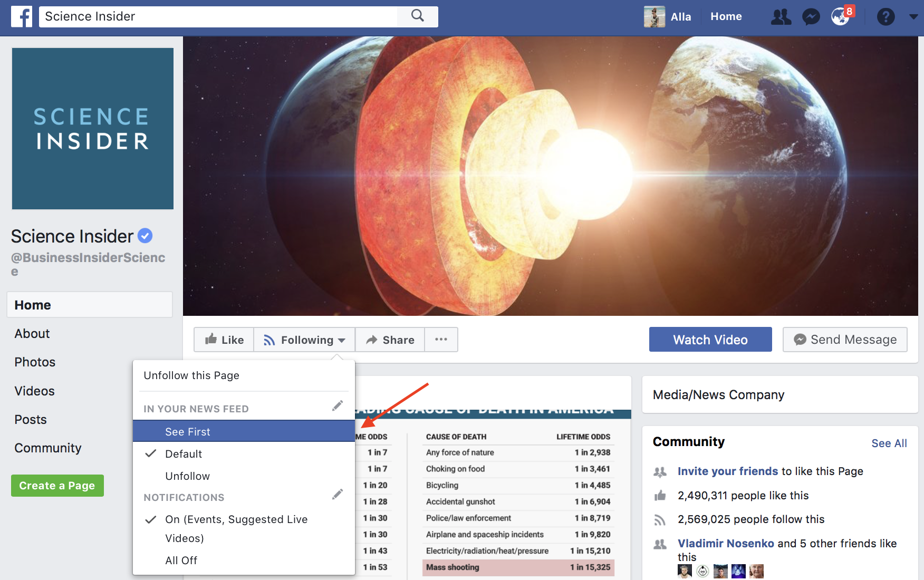
Task: Open the Help question mark icon
Action: [x=885, y=17]
